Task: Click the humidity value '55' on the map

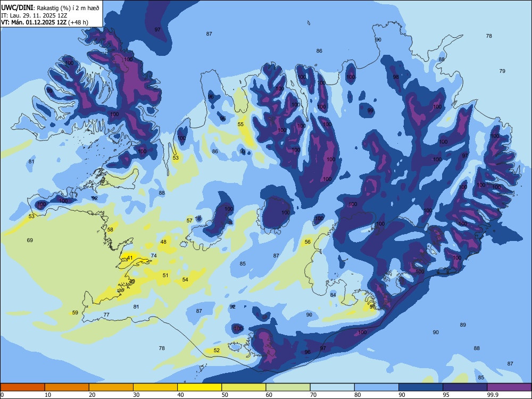Action: point(240,124)
